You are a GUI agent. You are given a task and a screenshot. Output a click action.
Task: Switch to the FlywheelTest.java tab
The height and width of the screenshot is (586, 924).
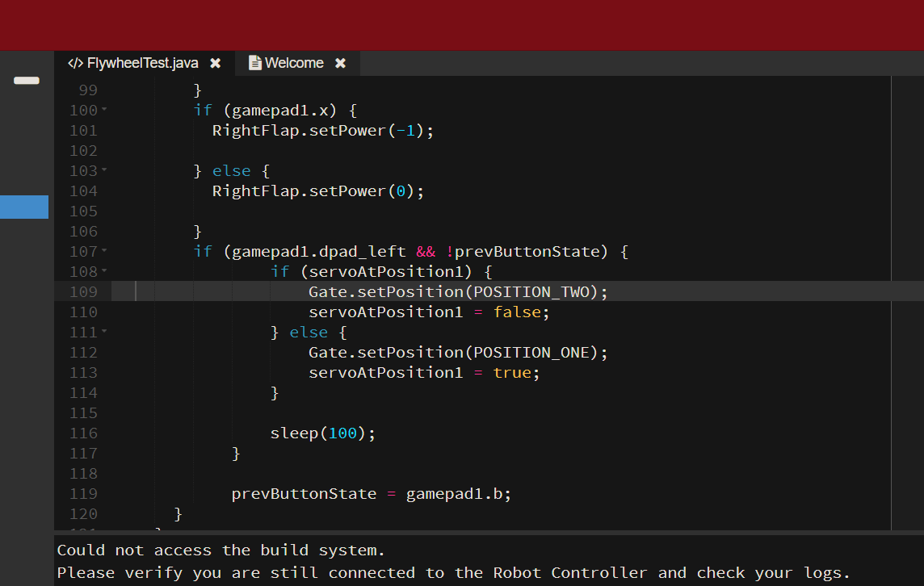pyautogui.click(x=143, y=63)
